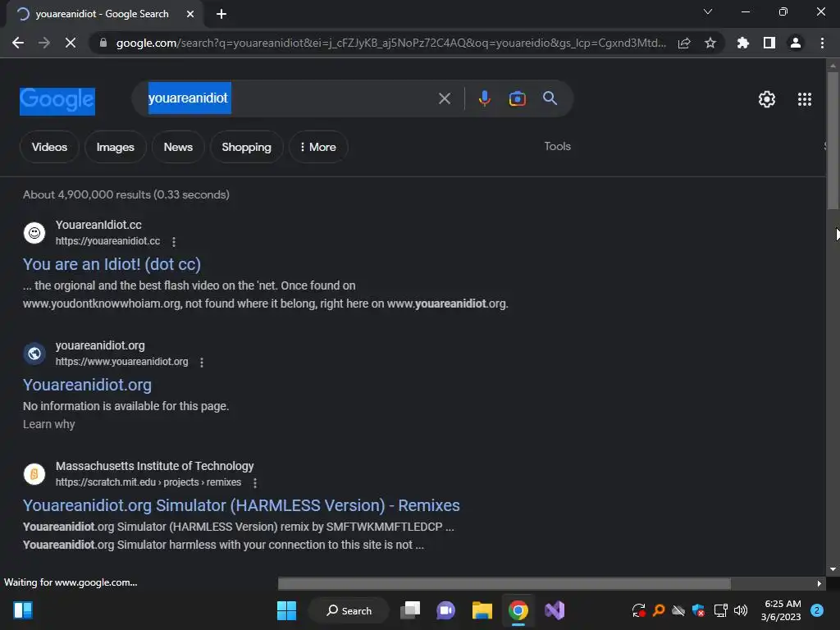Close the youareanidiot Google Search tab
Image resolution: width=840 pixels, height=630 pixels.
coord(190,14)
